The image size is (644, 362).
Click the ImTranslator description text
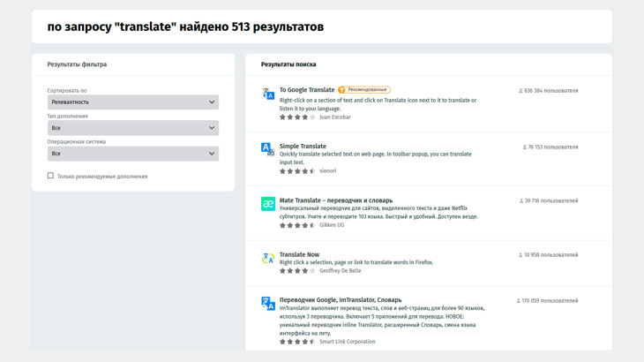point(382,321)
